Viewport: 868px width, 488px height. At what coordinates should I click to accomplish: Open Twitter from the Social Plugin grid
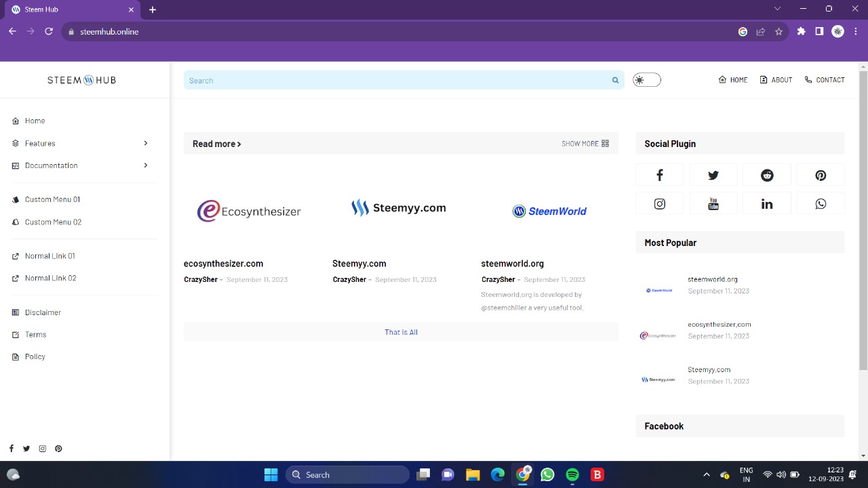coord(713,175)
